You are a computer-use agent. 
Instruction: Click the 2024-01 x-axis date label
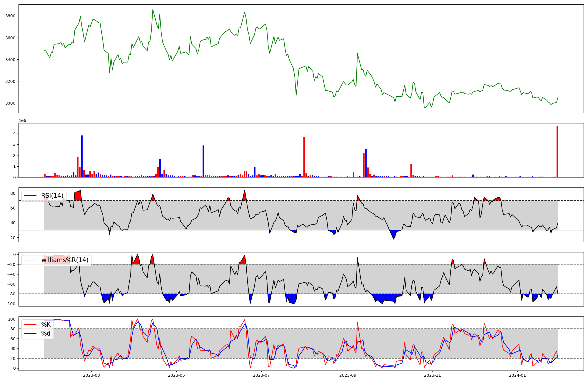pos(517,375)
